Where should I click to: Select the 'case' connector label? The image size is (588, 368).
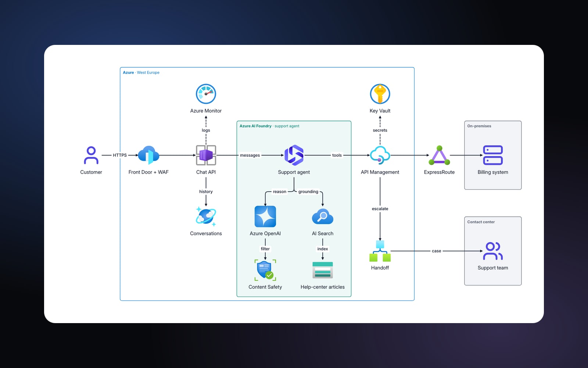click(437, 251)
